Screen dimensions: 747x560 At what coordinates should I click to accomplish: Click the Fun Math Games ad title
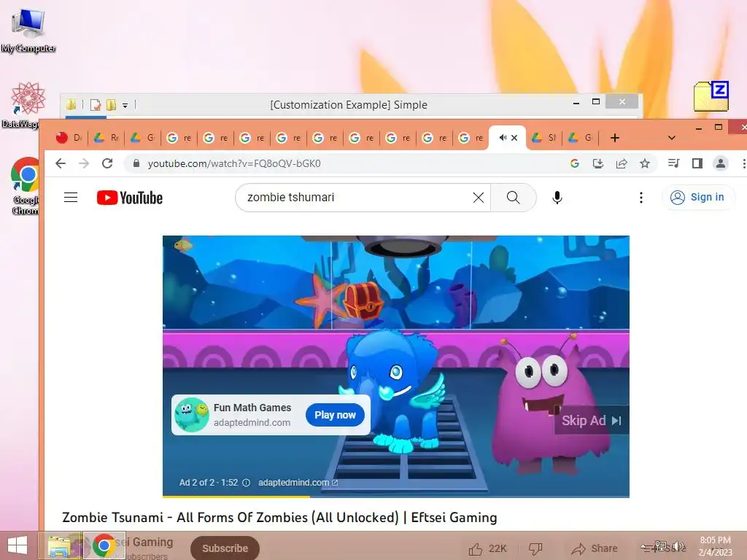click(x=252, y=408)
